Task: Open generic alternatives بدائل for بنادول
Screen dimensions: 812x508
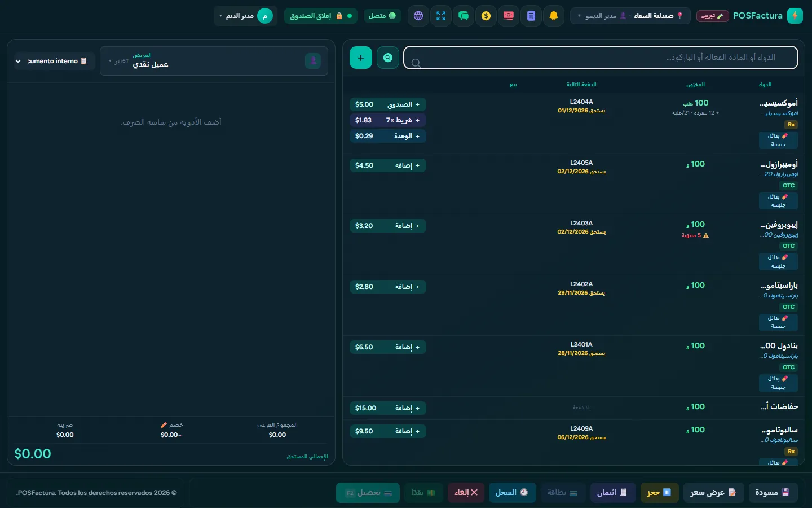Action: [x=778, y=383]
